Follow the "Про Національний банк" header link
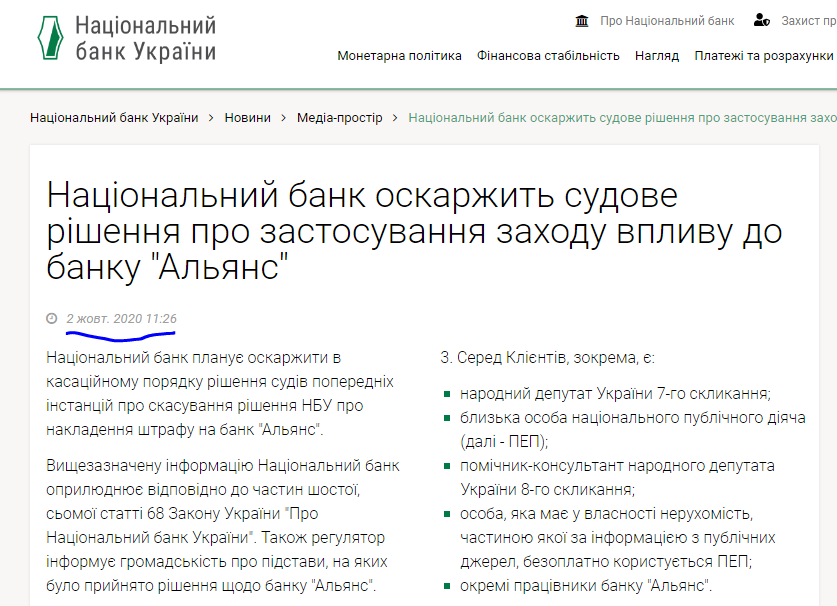The height and width of the screenshot is (606, 837). coord(667,21)
